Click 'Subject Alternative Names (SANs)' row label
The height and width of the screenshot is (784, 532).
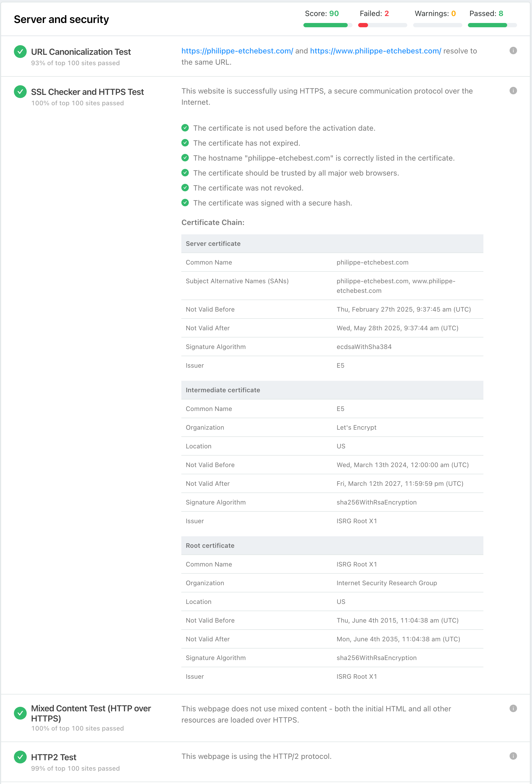[x=237, y=281]
